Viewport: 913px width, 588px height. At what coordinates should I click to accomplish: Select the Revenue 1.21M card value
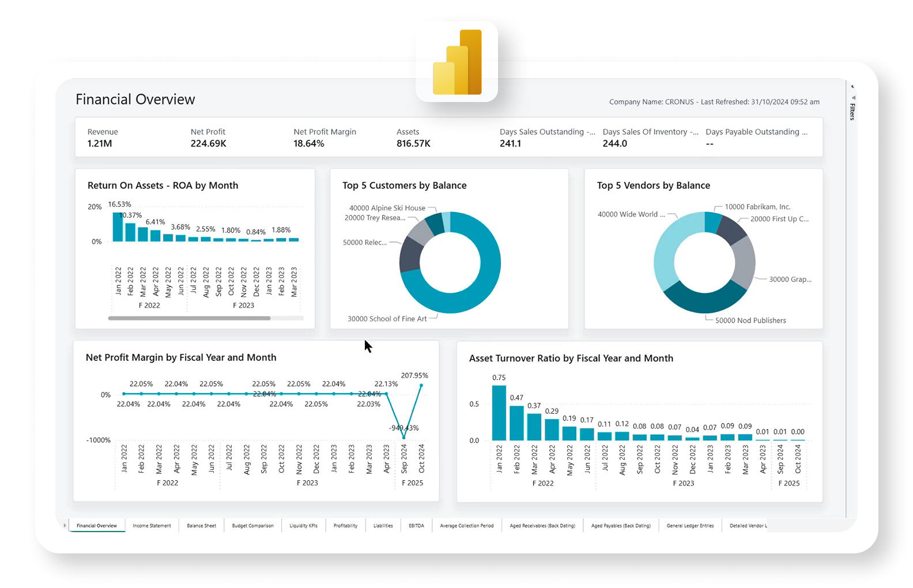(x=100, y=144)
